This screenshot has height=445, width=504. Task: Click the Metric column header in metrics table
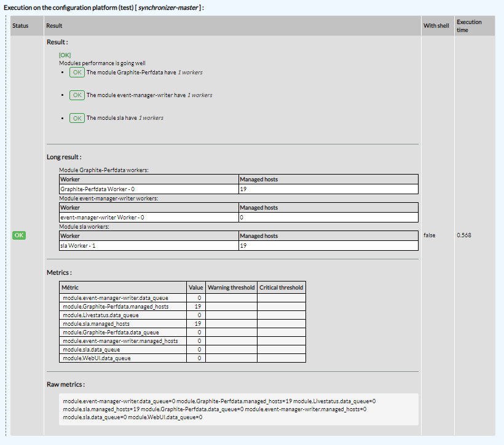[x=71, y=287]
